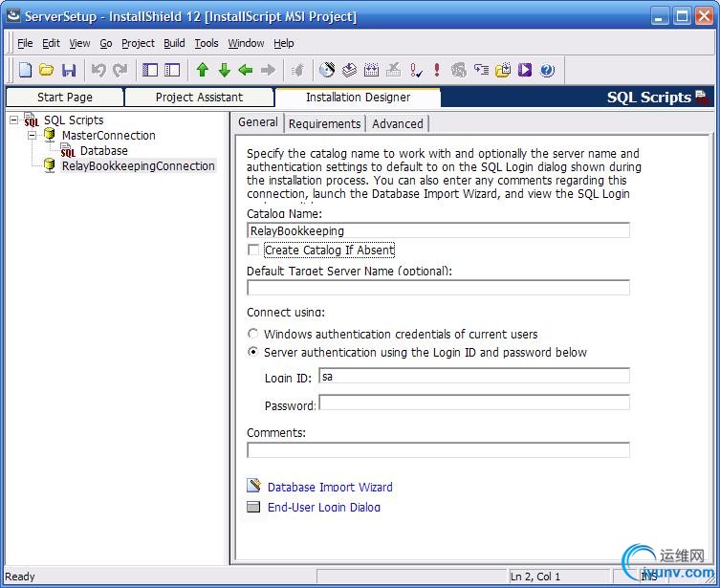Open the Window menu
Screen dimensions: 720x588
[x=246, y=43]
